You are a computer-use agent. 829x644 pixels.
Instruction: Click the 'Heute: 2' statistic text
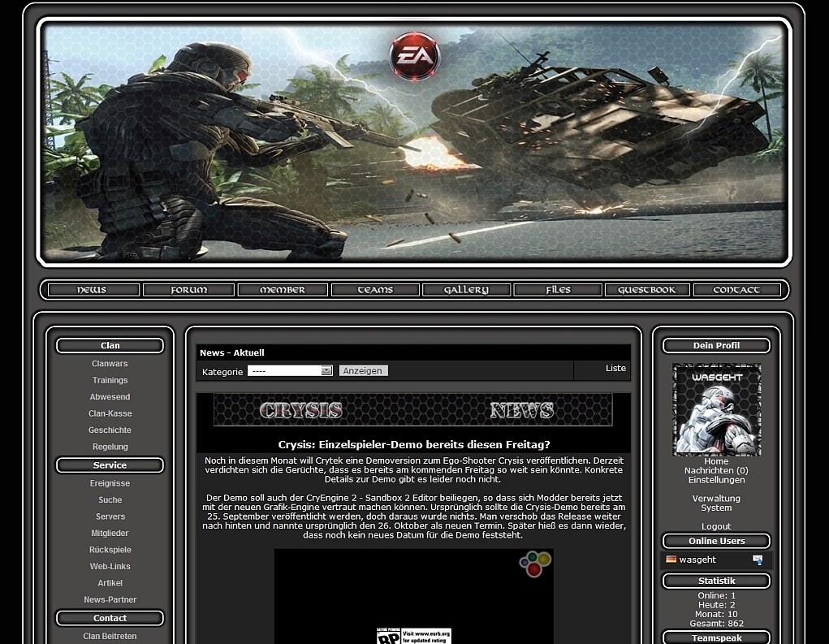pos(716,605)
